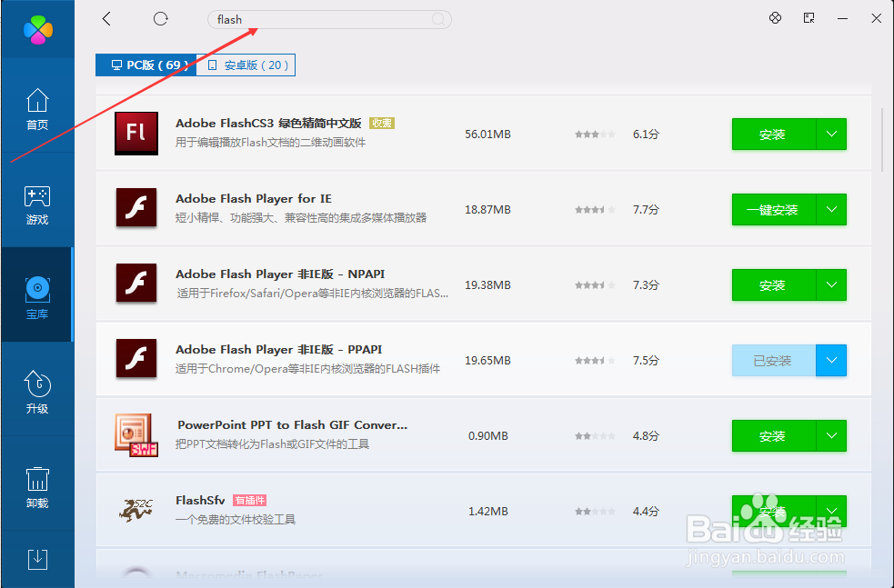The width and height of the screenshot is (894, 588).
Task: Open the 升级 upgrade section in sidebar
Action: click(37, 392)
